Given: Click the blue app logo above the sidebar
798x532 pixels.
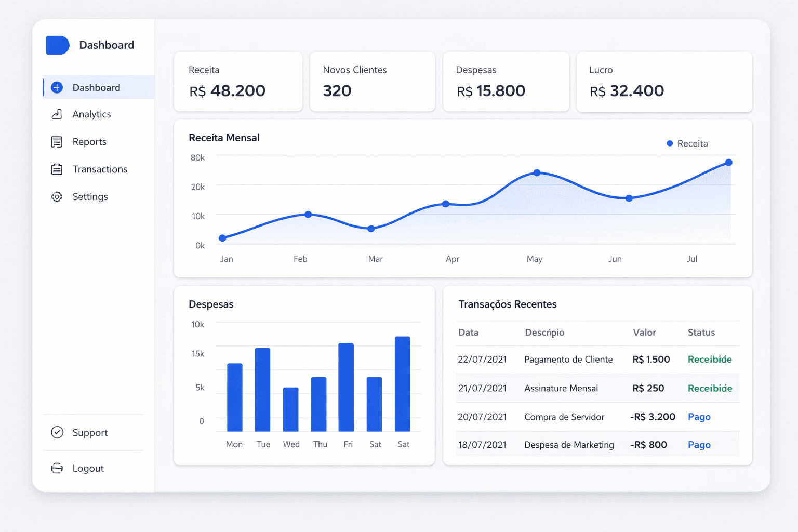Looking at the screenshot, I should click(57, 45).
